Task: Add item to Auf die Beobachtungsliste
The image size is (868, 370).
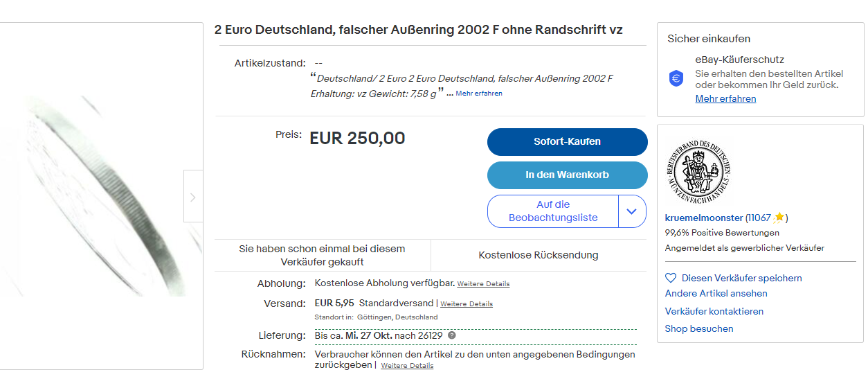Action: 553,211
